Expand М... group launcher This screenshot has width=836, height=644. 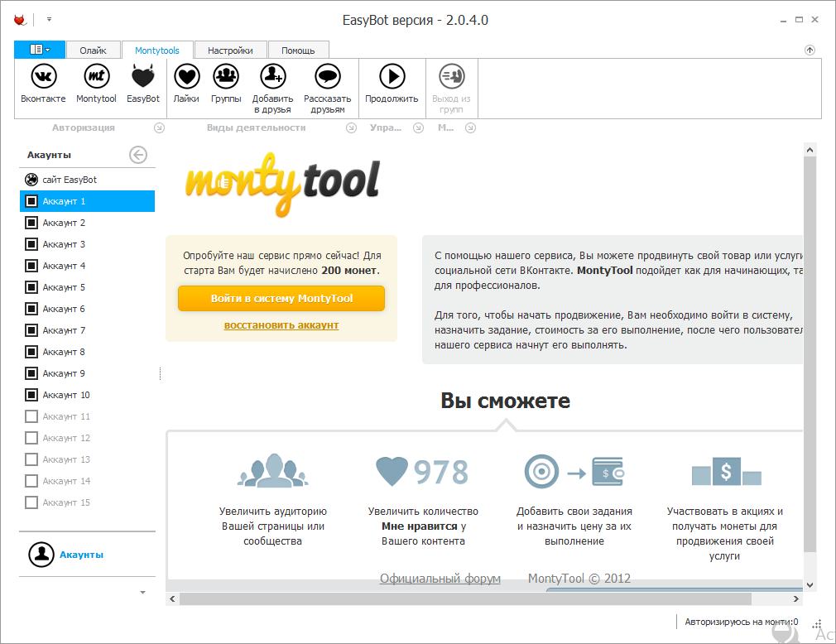(470, 128)
